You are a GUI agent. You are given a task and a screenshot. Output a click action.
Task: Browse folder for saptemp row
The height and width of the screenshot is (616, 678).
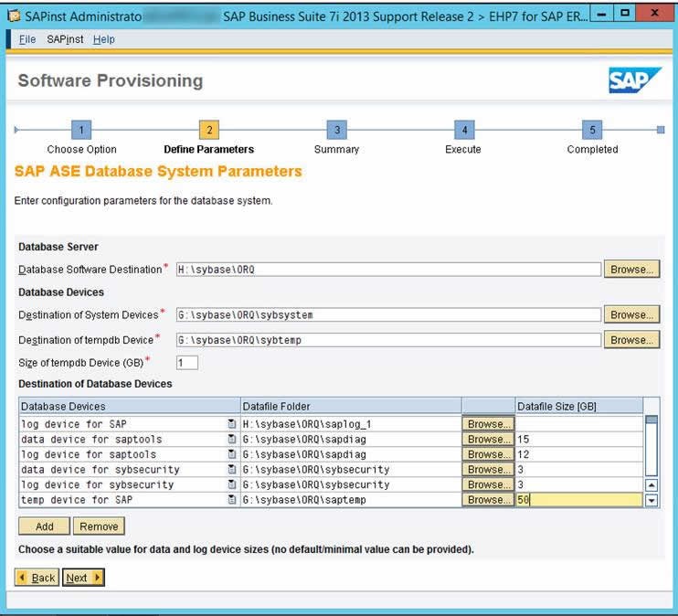tap(488, 500)
